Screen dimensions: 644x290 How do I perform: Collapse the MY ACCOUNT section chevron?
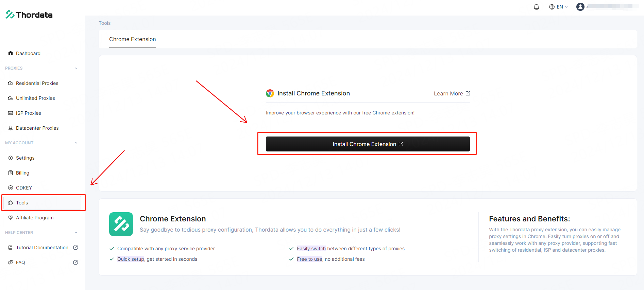click(x=76, y=143)
